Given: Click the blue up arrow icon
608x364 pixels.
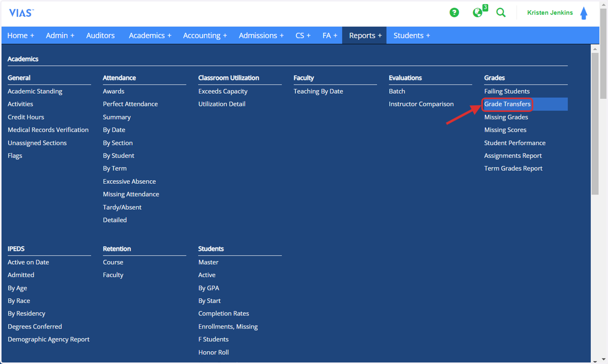Looking at the screenshot, I should point(584,13).
